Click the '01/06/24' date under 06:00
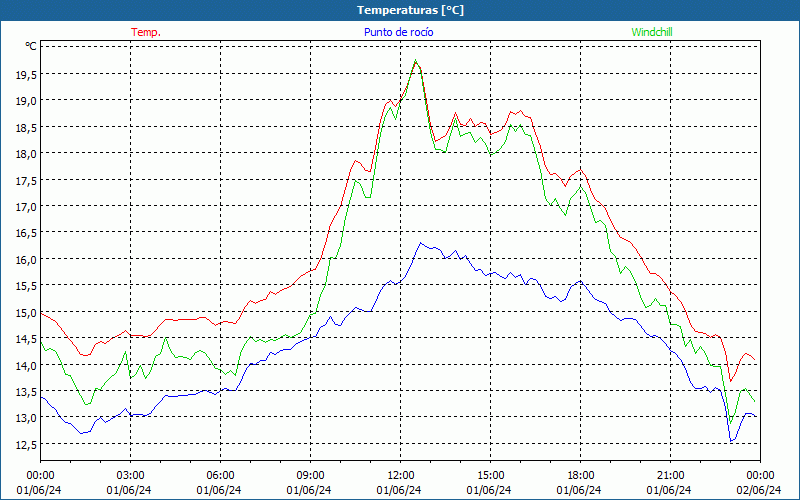Screen dimensions: 800x500 219,490
